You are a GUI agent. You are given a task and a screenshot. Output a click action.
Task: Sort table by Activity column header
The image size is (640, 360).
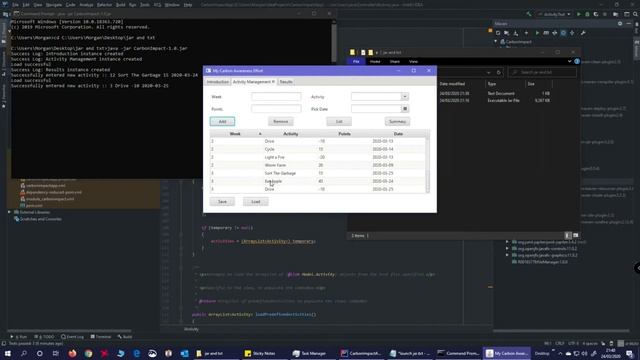click(291, 134)
